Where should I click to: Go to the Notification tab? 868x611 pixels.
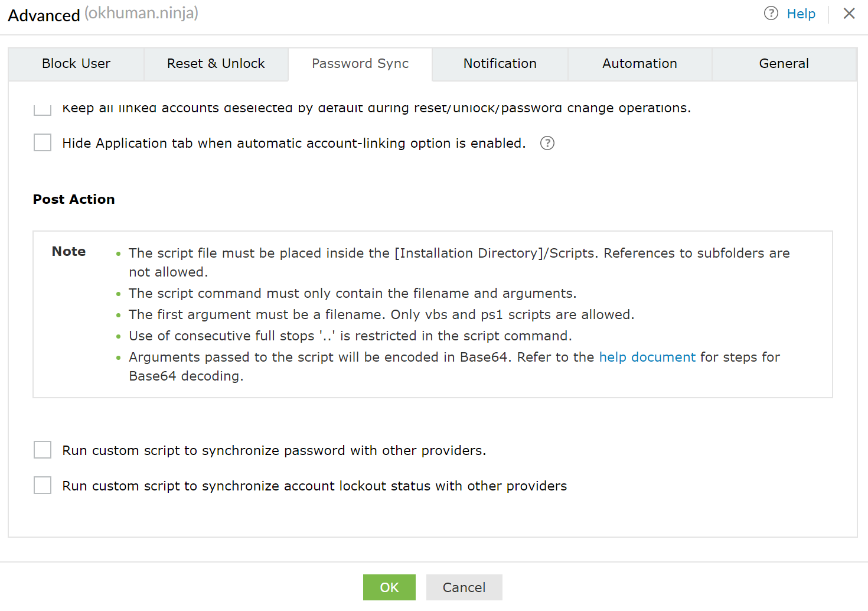click(500, 64)
